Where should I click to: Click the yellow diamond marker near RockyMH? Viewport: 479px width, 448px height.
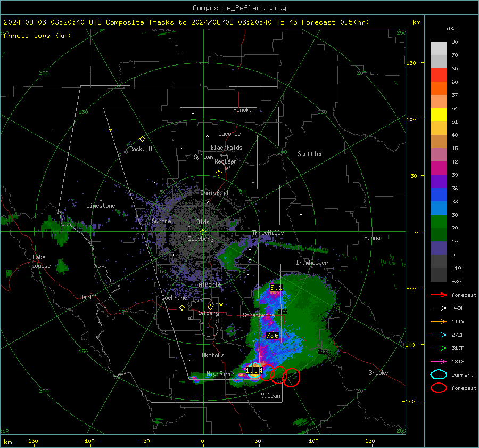[x=142, y=139]
